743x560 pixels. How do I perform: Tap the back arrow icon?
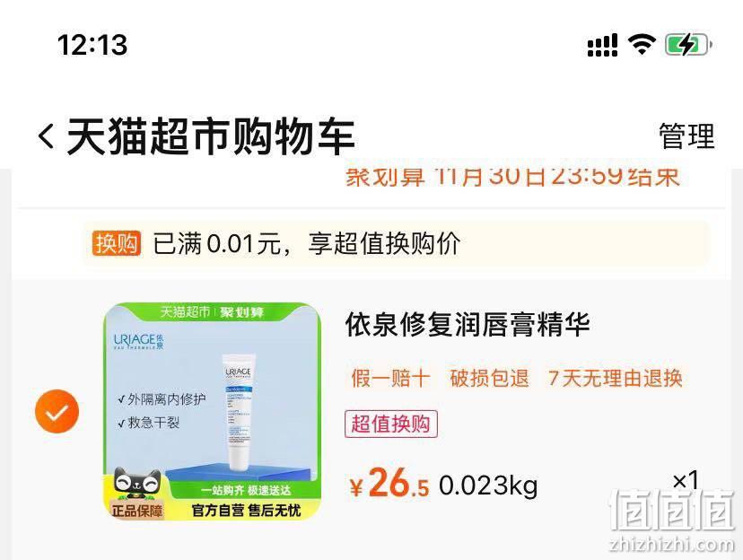click(x=46, y=136)
